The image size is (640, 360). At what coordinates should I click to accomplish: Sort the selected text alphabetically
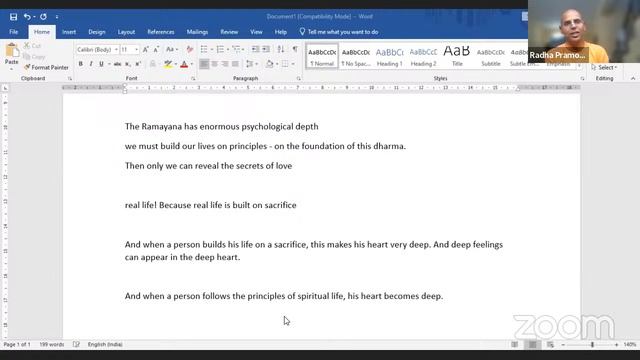coord(281,49)
